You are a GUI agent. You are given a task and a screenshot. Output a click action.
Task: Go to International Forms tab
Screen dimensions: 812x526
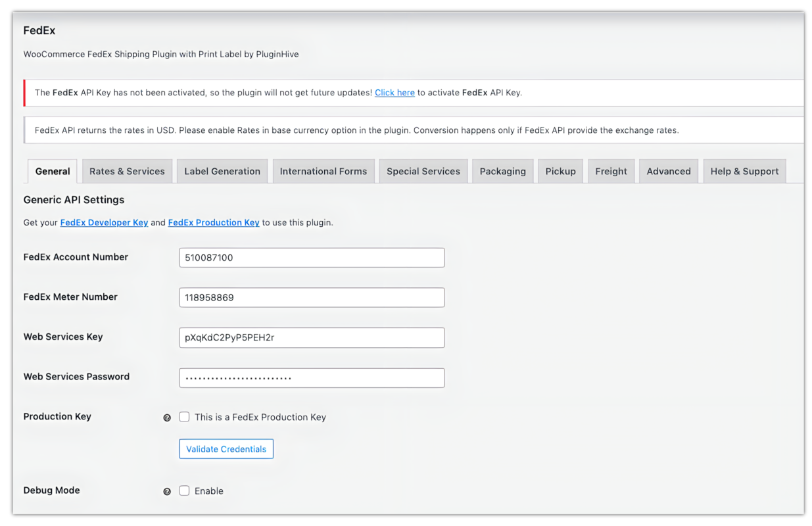coord(323,171)
